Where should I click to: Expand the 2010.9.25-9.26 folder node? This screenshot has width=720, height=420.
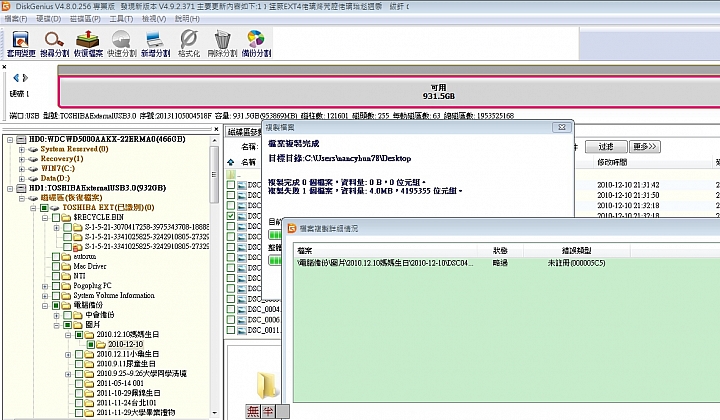(x=68, y=374)
